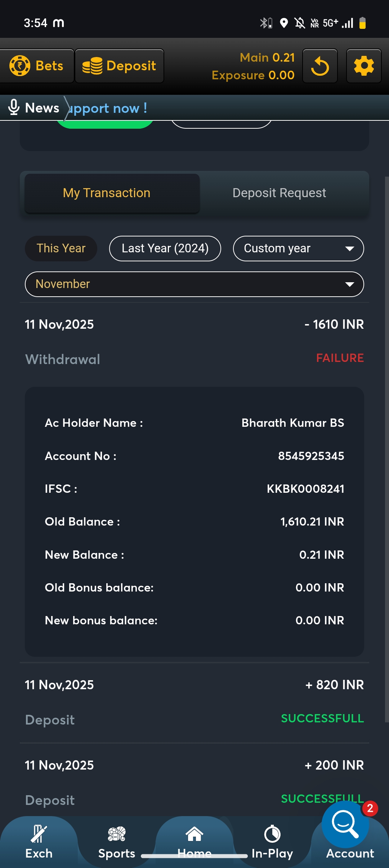Expand the +820 INR deposit entry
The image size is (389, 868).
[194, 701]
